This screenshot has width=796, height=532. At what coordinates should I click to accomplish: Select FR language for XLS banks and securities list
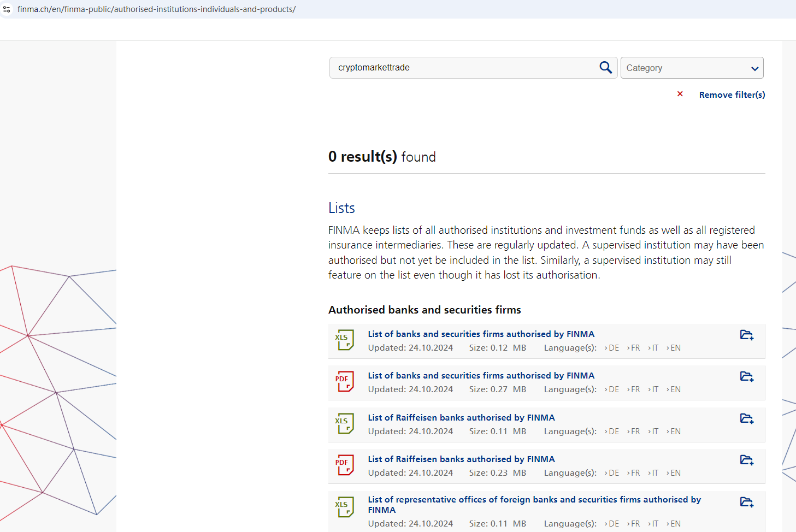(634, 348)
